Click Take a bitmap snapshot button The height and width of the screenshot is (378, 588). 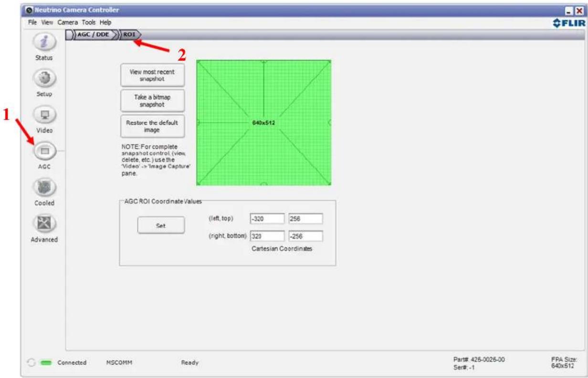point(152,100)
